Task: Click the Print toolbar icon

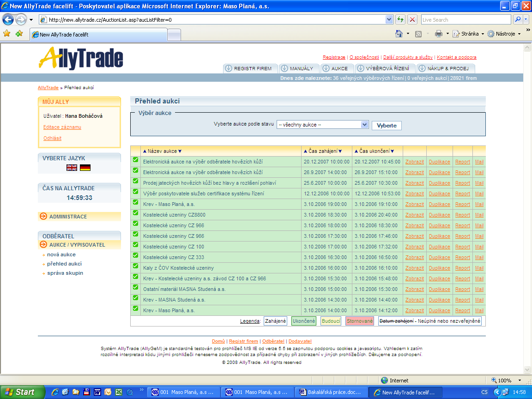Action: pos(439,34)
